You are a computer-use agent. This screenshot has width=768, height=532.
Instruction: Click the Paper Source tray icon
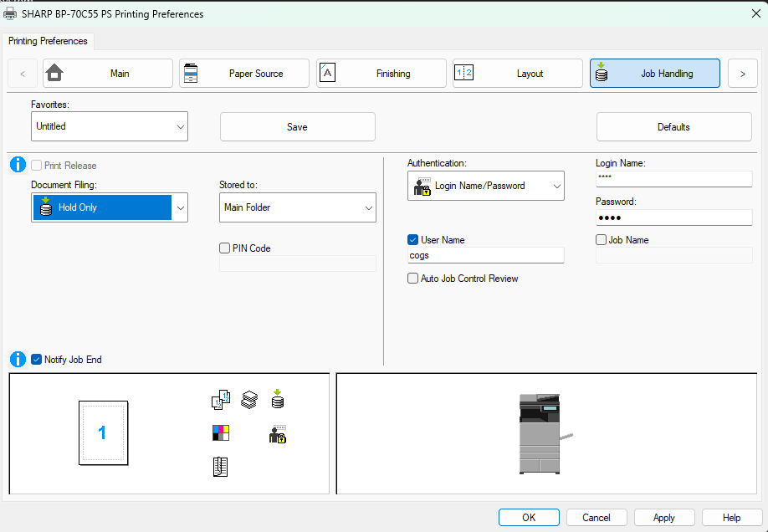[191, 73]
